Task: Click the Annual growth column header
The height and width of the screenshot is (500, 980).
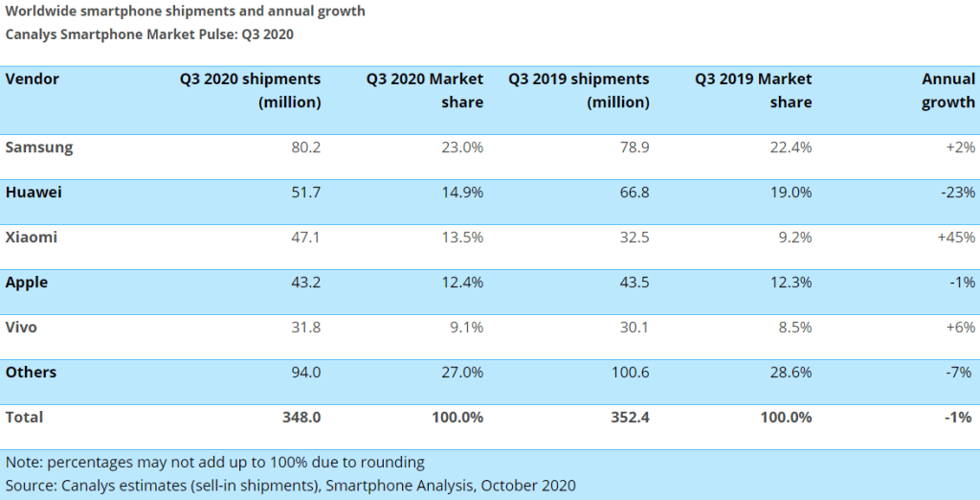Action: (x=947, y=90)
